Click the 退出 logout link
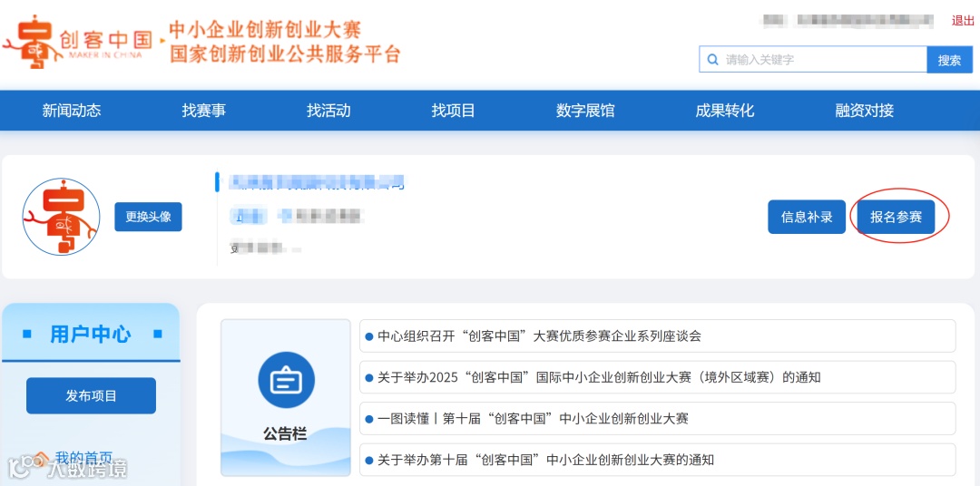Viewport: 980px width, 486px height. [963, 21]
